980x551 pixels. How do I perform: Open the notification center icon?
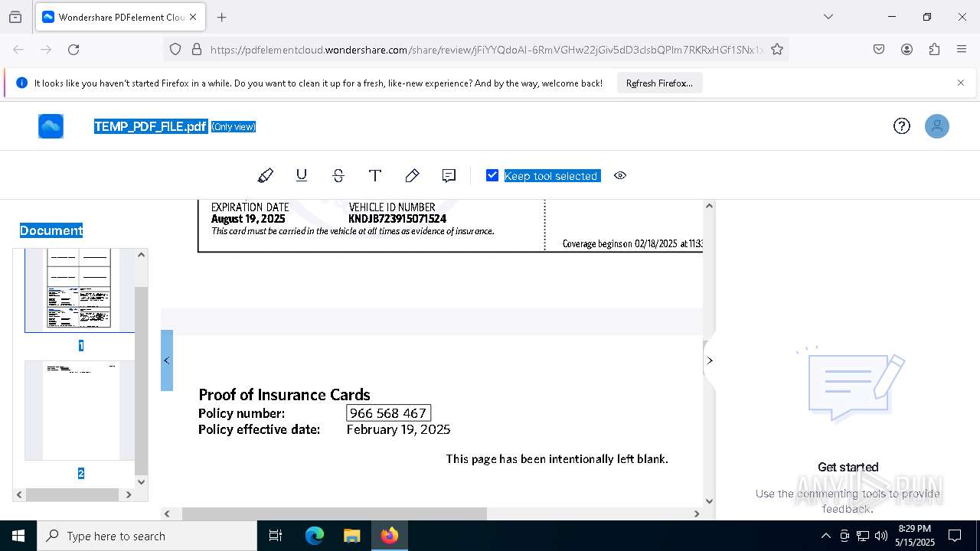955,536
